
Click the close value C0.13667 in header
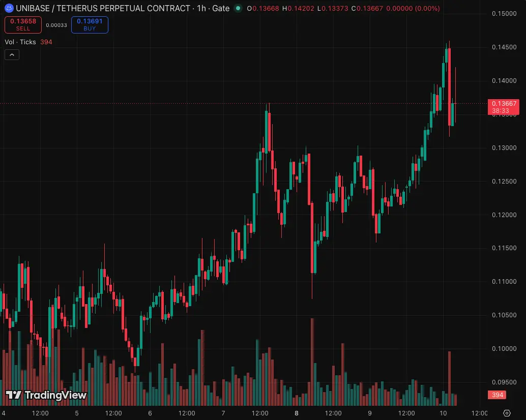pos(367,8)
